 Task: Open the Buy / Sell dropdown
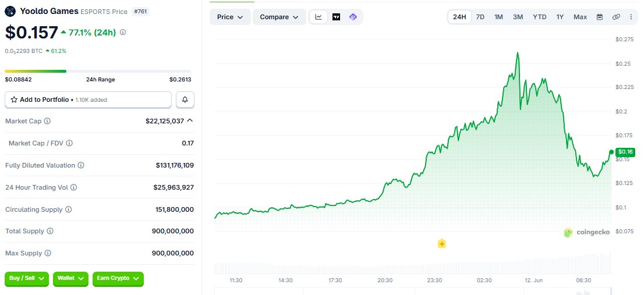(27, 279)
